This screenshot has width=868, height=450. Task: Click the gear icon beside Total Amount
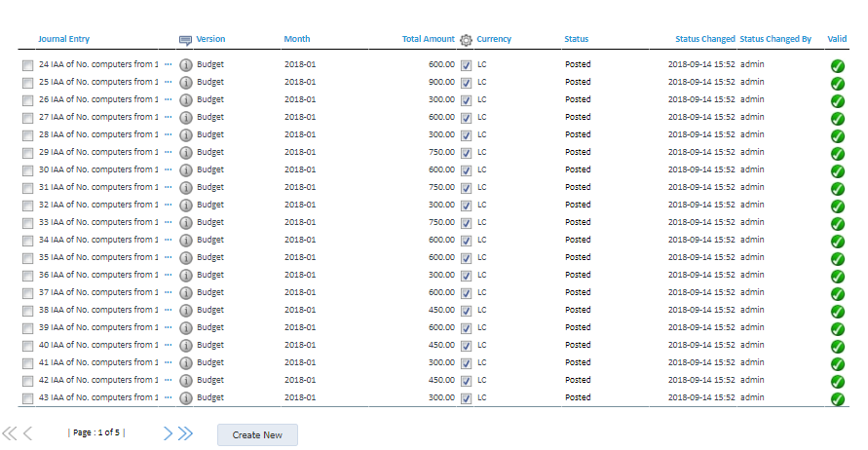466,40
